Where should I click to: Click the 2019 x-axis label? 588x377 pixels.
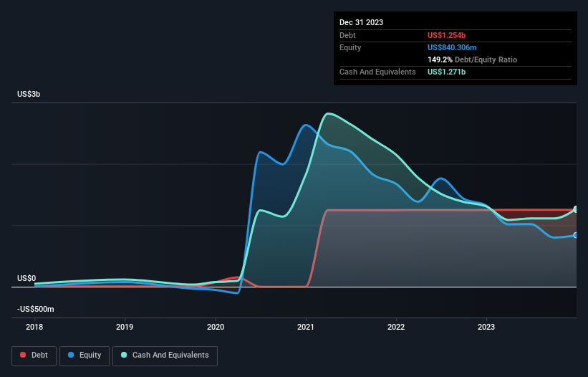click(125, 327)
